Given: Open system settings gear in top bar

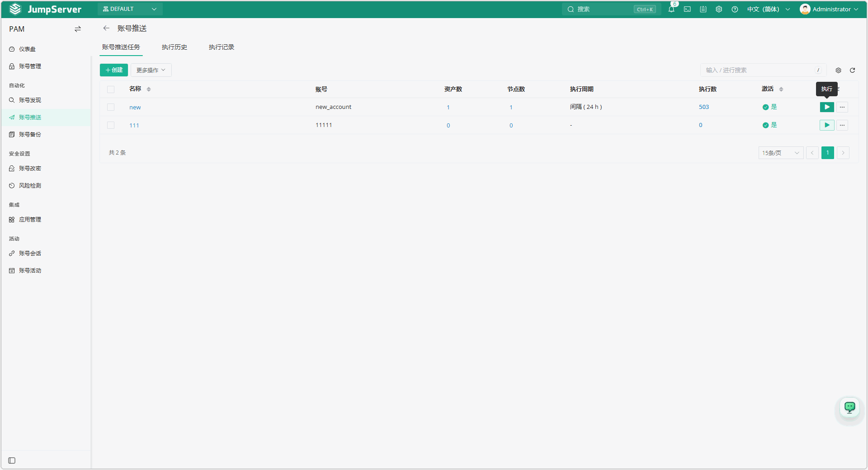Looking at the screenshot, I should 719,9.
